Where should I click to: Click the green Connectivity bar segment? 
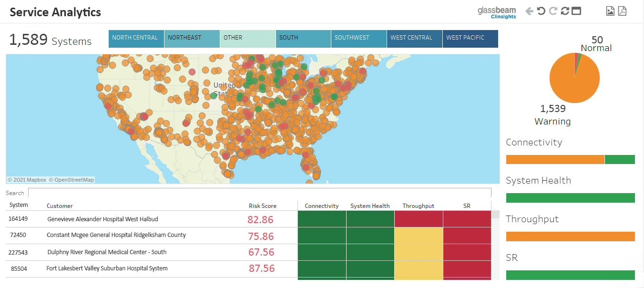tap(620, 160)
